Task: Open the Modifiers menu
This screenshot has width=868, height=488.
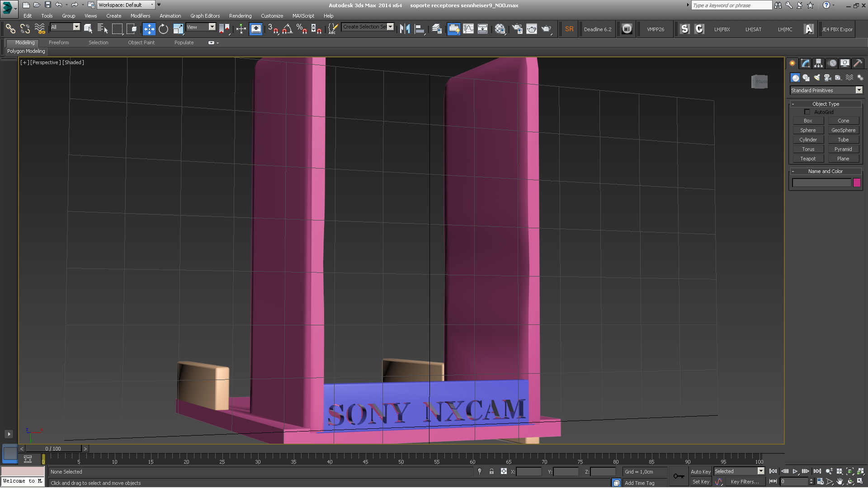Action: coord(140,16)
